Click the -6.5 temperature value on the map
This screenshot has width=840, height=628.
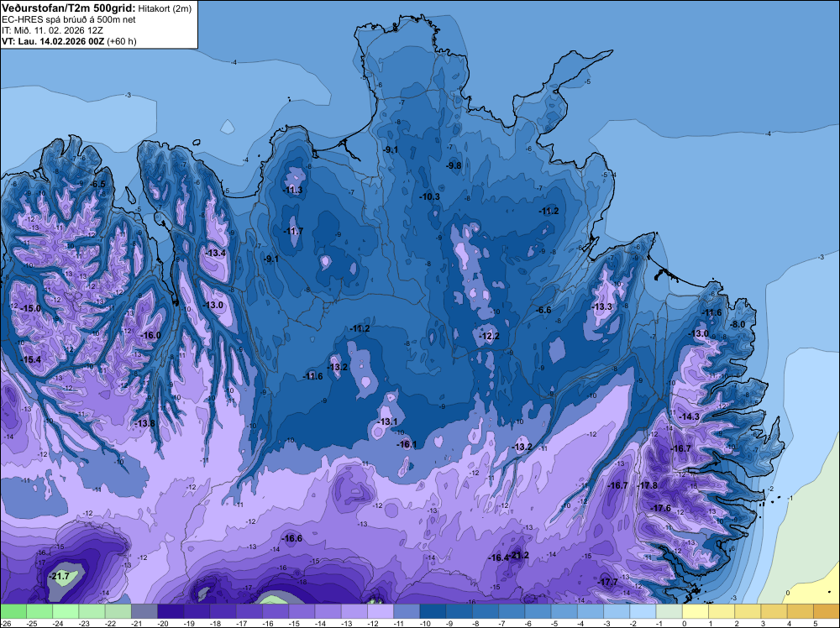(x=98, y=184)
